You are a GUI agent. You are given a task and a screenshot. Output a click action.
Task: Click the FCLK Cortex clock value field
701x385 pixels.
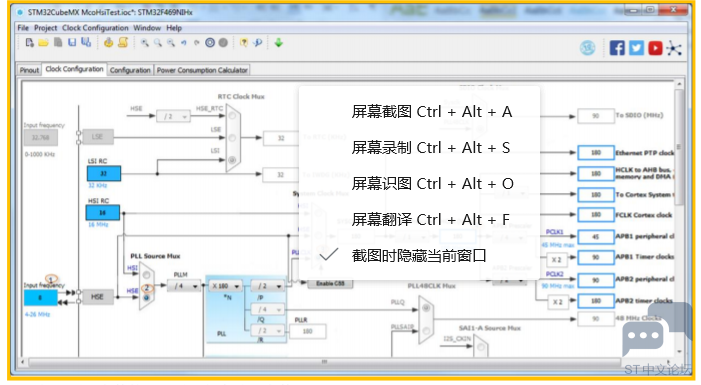pyautogui.click(x=595, y=215)
